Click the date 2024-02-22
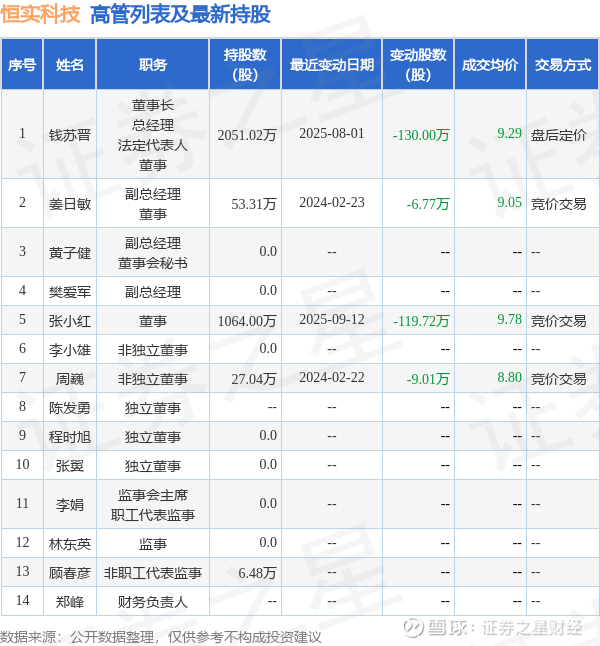 click(x=332, y=377)
